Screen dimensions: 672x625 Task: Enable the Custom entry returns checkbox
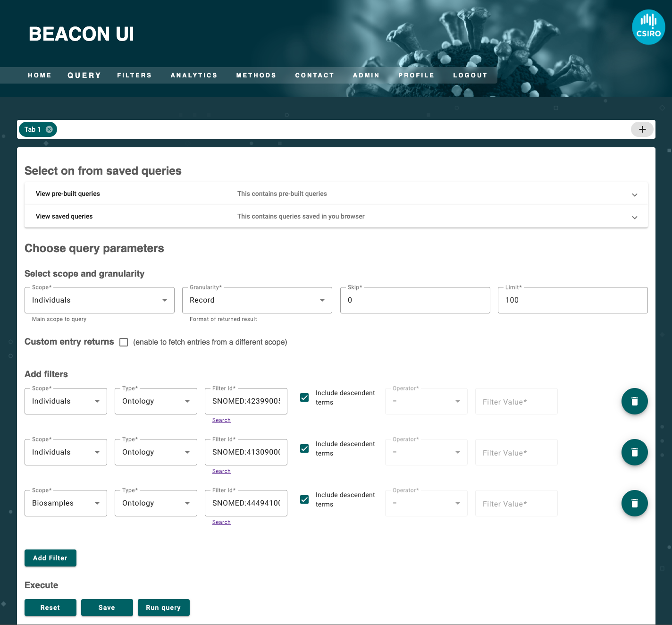[x=124, y=342]
